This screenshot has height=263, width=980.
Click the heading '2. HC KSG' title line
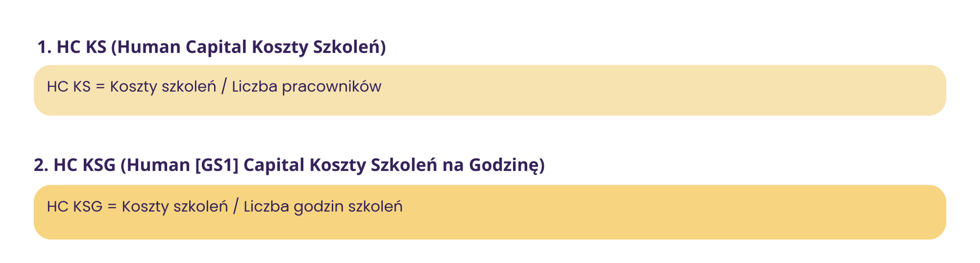(289, 165)
